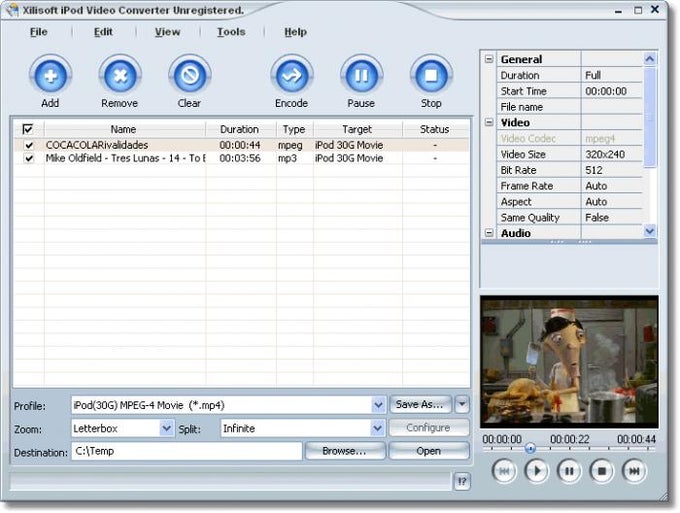Click the Destination path field

[x=186, y=451]
